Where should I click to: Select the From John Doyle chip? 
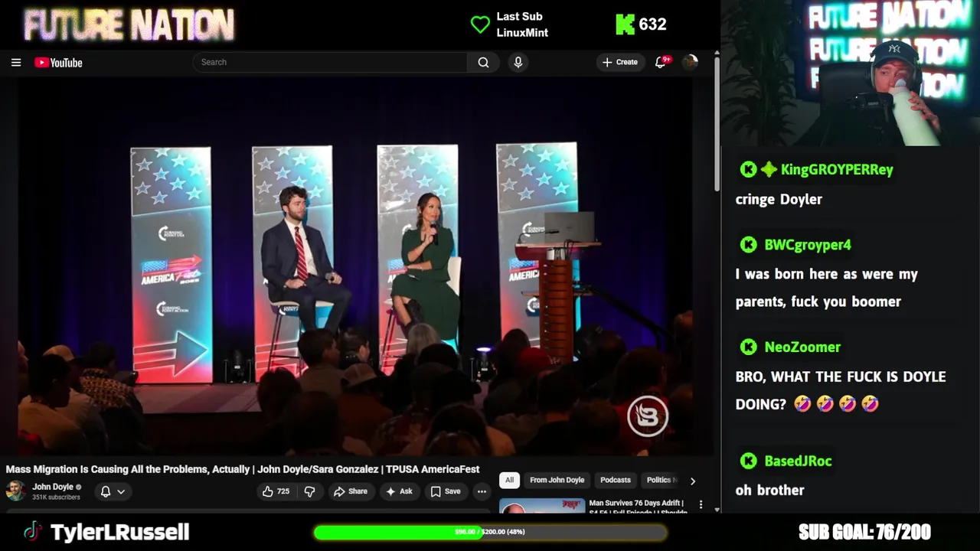click(557, 480)
